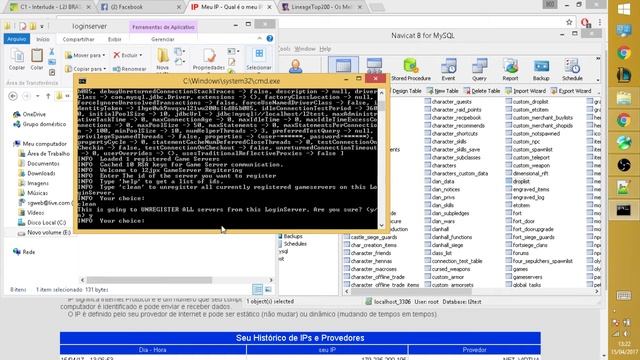640x360 pixels.
Task: Click the Explorer back arrow
Action: click(x=13, y=96)
